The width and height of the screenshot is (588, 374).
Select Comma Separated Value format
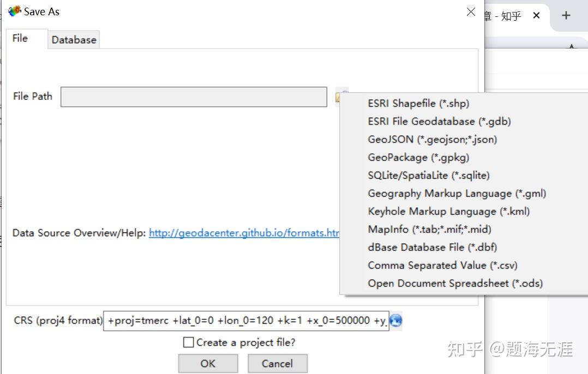[442, 265]
